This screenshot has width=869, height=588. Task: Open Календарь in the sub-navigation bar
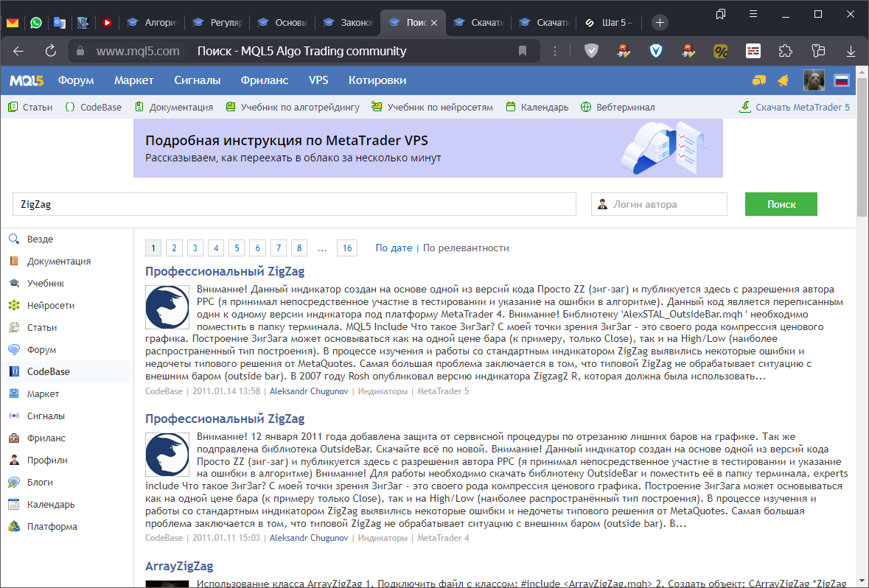tap(537, 107)
